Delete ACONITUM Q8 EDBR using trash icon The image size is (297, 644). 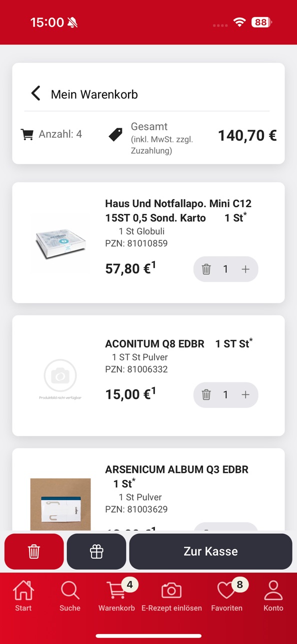206,395
